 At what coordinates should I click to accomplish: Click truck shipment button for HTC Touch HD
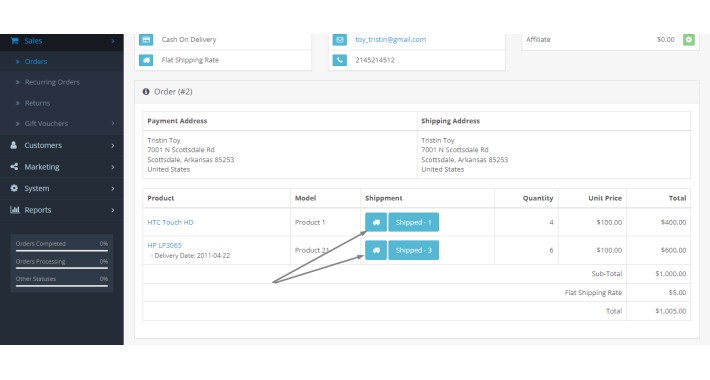point(376,222)
